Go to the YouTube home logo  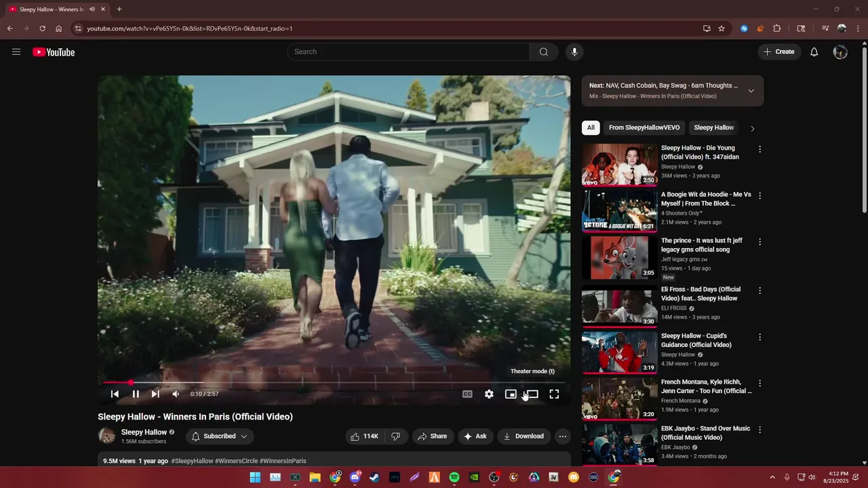(x=54, y=52)
